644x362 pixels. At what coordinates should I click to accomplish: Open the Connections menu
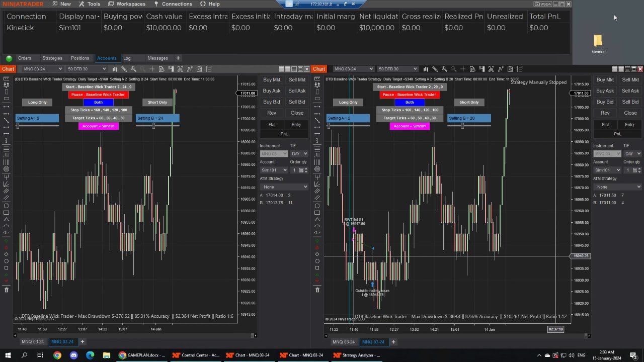click(173, 4)
